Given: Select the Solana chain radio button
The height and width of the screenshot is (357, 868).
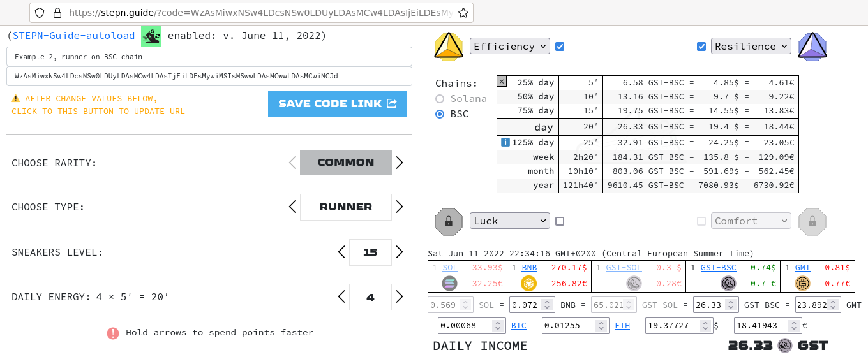Looking at the screenshot, I should coord(440,99).
